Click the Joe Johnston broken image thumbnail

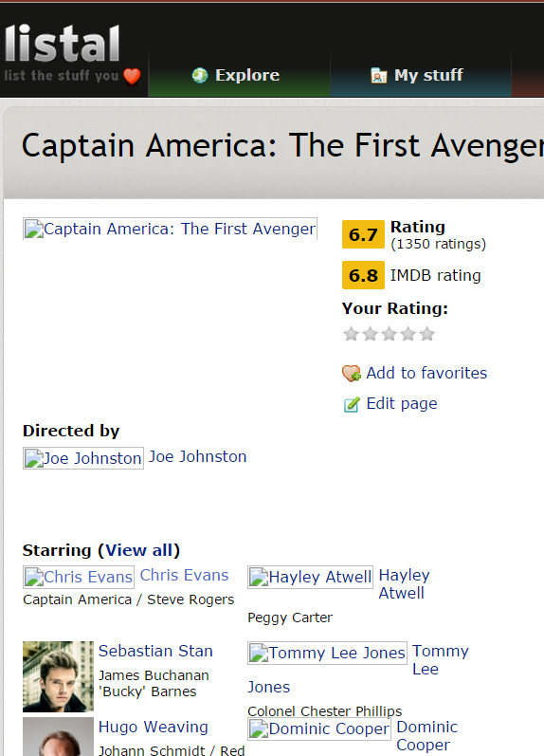tap(83, 458)
